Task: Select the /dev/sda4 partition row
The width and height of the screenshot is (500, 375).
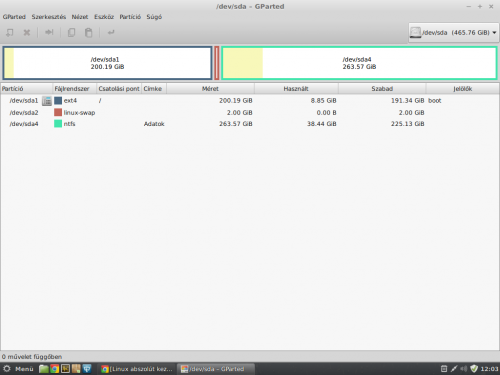Action: 250,124
